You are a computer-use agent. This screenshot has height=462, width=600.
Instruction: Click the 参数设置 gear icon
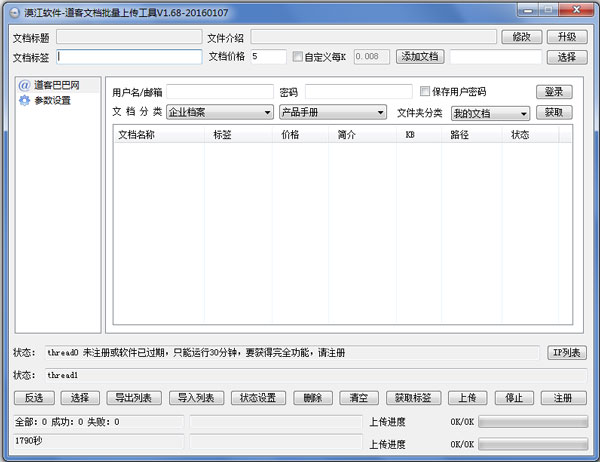tap(25, 100)
